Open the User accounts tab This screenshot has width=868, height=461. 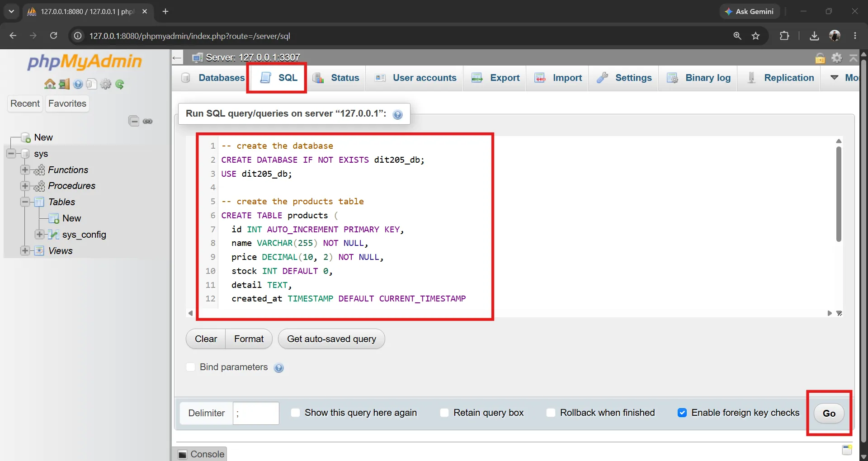coord(415,78)
